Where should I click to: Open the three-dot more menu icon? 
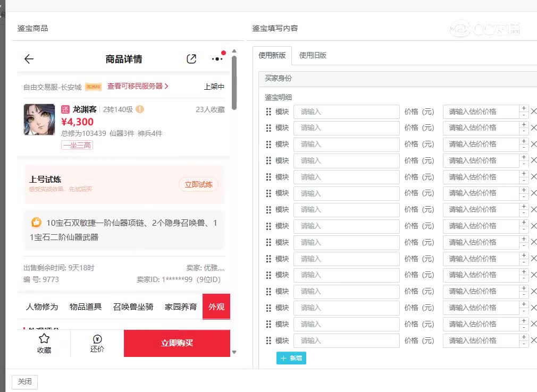(x=217, y=59)
